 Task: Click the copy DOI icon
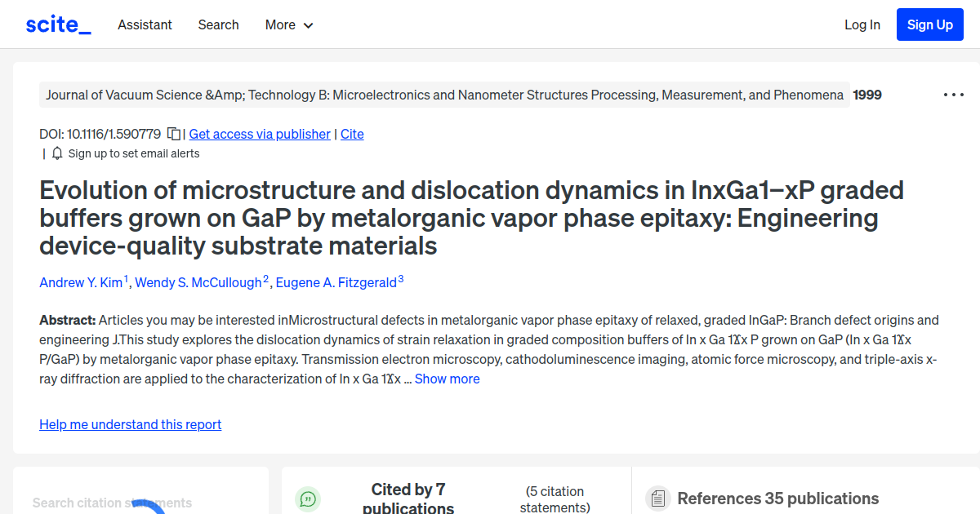(x=174, y=134)
